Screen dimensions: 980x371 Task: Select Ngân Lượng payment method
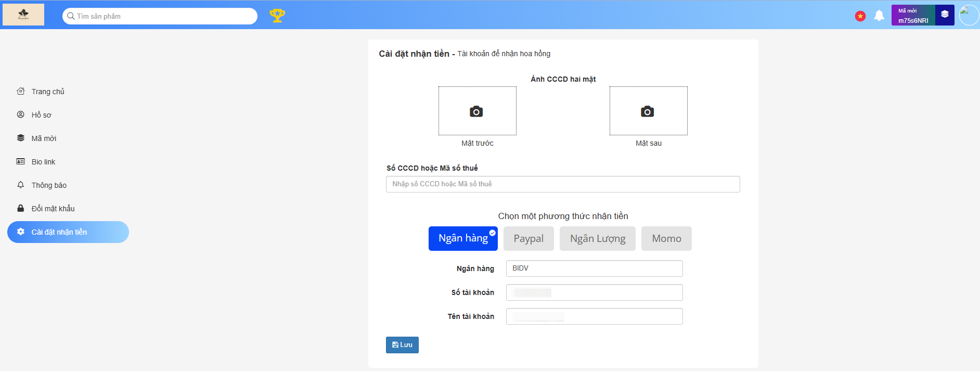click(x=598, y=238)
